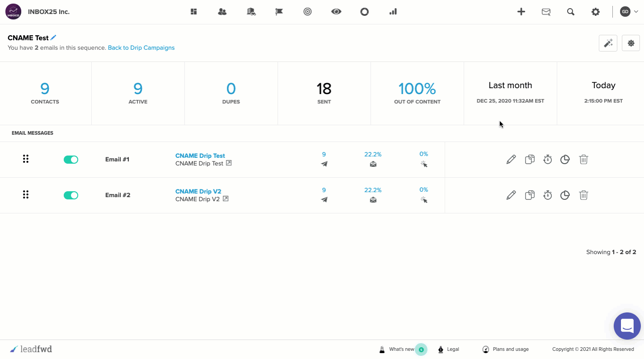Open the CNAME Drip Test email link
The width and height of the screenshot is (644, 359).
click(x=200, y=156)
